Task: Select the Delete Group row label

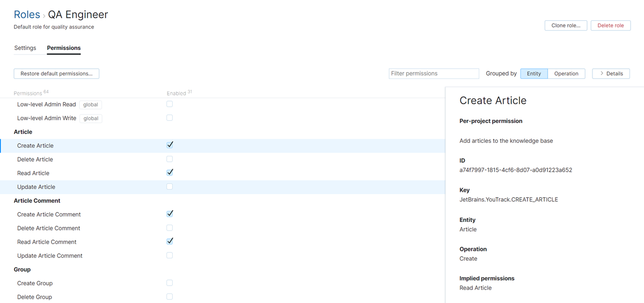Action: pyautogui.click(x=34, y=297)
